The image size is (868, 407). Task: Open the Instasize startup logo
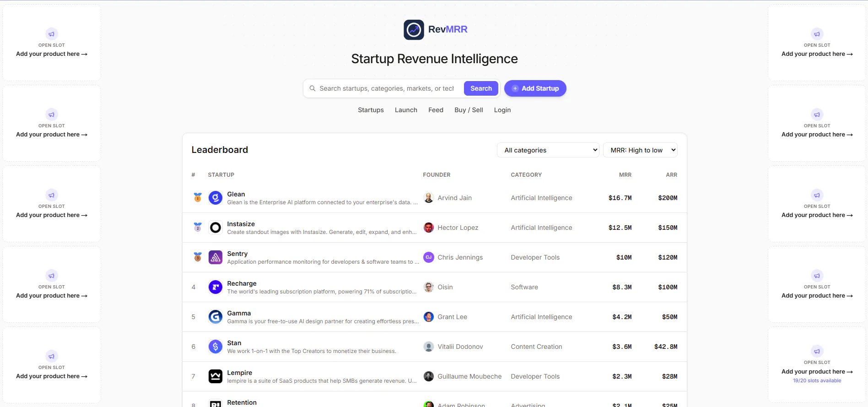216,228
